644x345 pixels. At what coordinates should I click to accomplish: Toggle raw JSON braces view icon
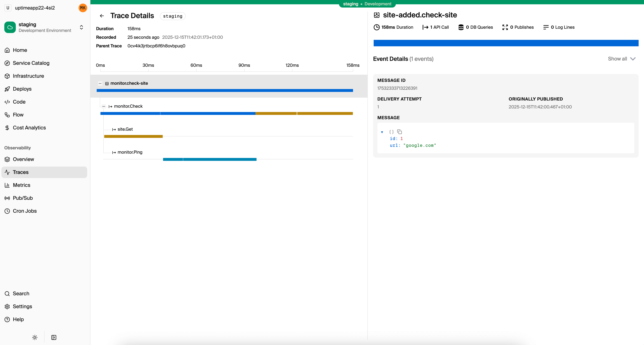tap(391, 132)
